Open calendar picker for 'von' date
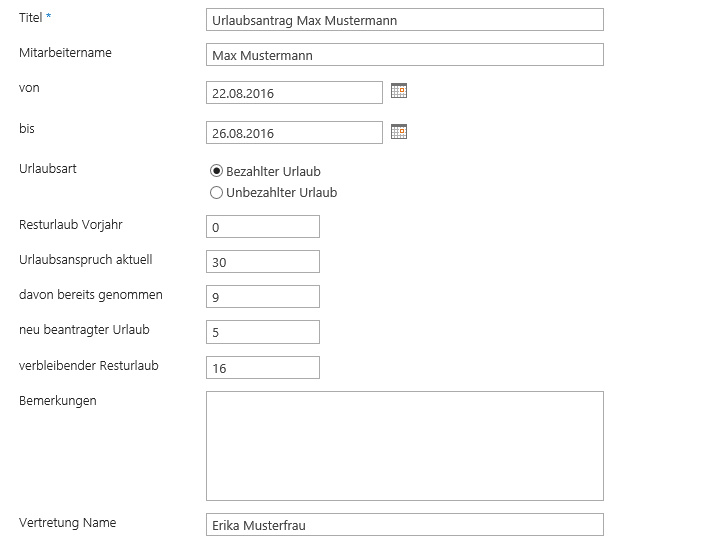 [x=399, y=91]
